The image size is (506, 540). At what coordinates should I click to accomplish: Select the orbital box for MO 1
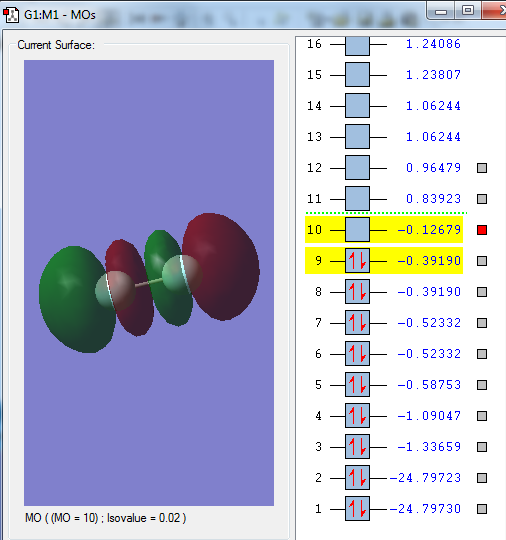click(x=358, y=509)
